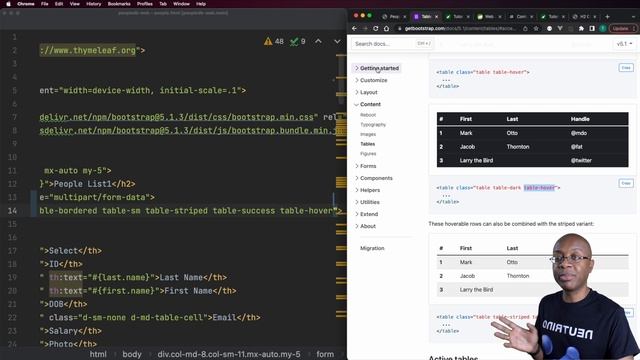
Task: Open the Bookmarks menu
Action: (x=119, y=4)
